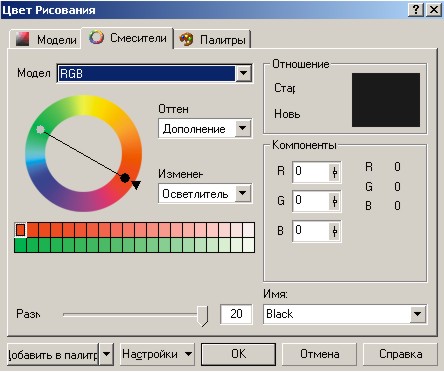Click the gray handle on color wheel
Viewport: 444px width, 372px height.
click(40, 129)
